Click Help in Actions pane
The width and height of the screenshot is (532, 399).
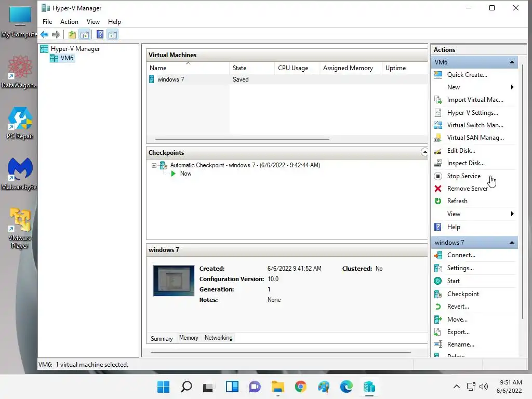point(453,227)
